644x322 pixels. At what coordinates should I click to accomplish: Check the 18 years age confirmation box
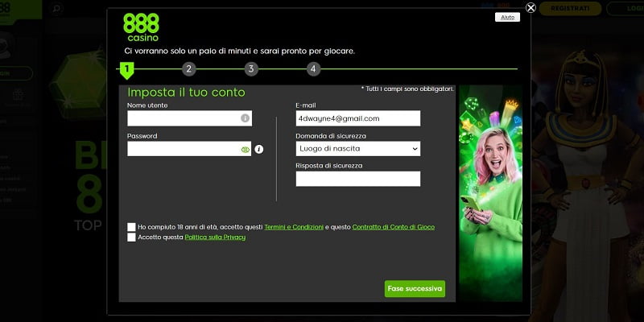(x=131, y=227)
